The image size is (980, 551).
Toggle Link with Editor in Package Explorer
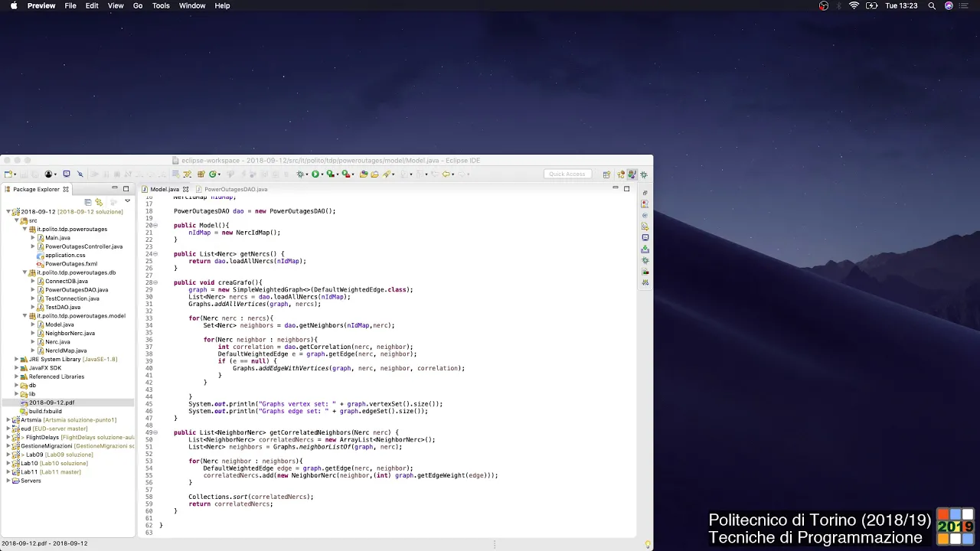[x=99, y=202]
